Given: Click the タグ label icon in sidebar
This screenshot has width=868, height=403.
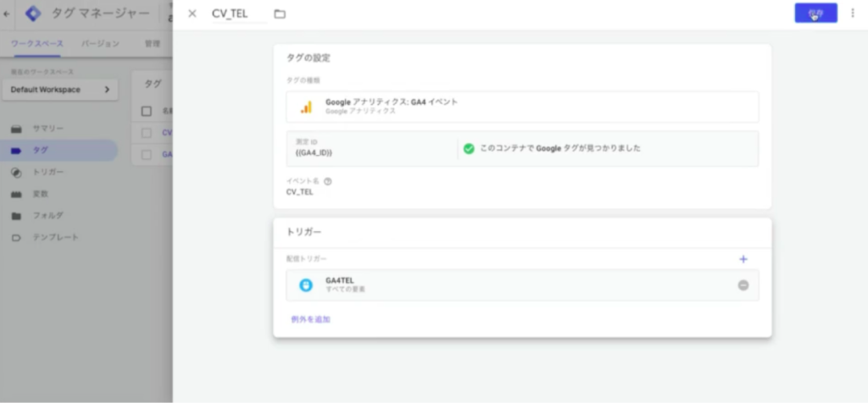Looking at the screenshot, I should (17, 151).
